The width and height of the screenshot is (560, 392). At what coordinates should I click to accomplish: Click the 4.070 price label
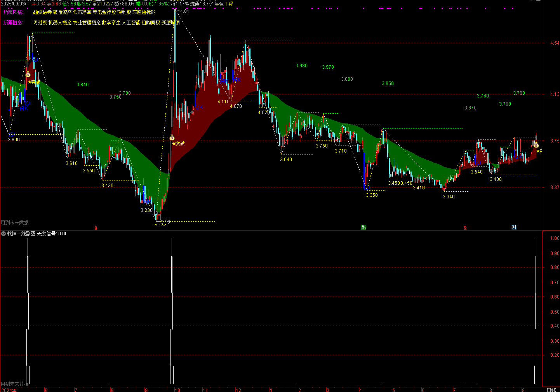pos(236,106)
